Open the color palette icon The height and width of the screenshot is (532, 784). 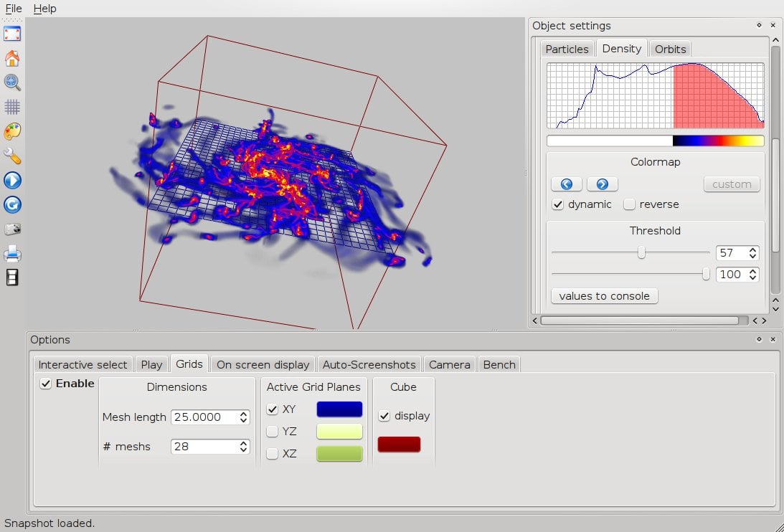(x=12, y=131)
